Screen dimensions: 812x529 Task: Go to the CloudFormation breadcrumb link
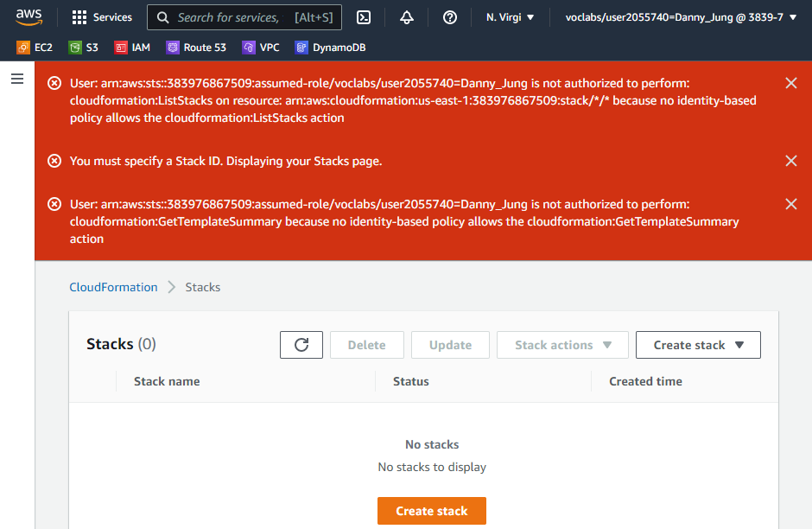pyautogui.click(x=113, y=287)
